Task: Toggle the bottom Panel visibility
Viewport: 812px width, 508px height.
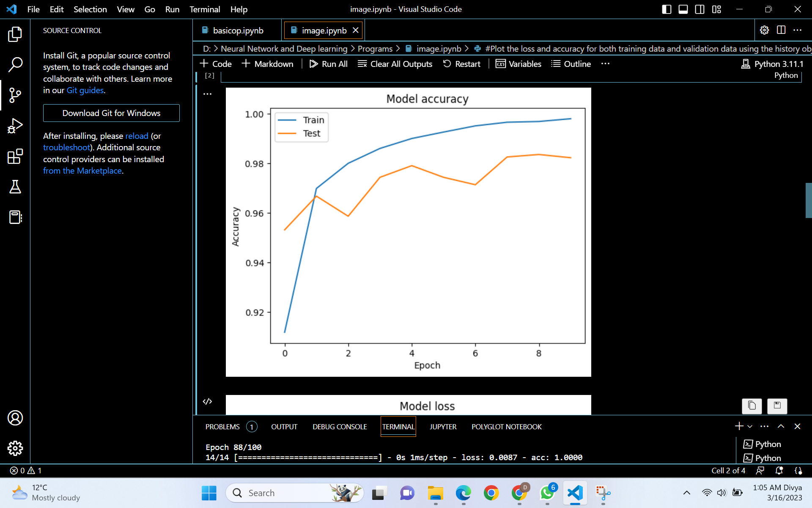Action: 683,9
